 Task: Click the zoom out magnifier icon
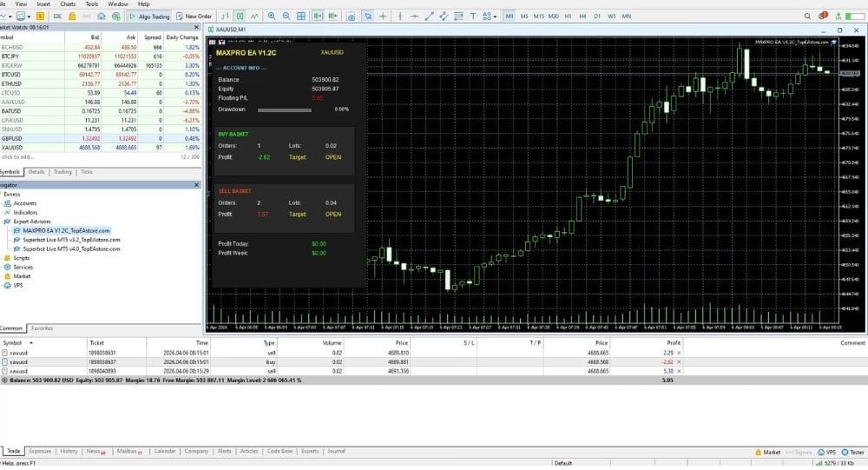coord(286,17)
